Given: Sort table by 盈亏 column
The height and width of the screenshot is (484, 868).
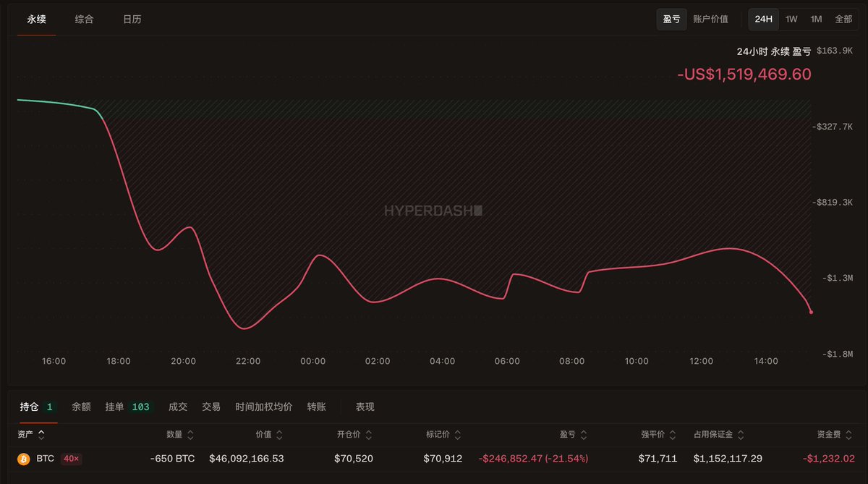Looking at the screenshot, I should 574,435.
